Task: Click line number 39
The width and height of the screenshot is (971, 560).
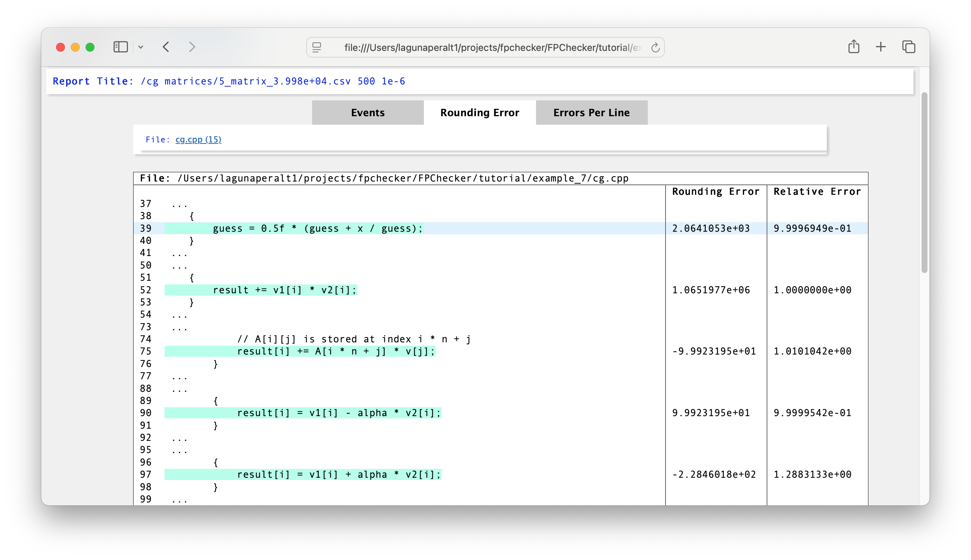Action: coord(145,228)
